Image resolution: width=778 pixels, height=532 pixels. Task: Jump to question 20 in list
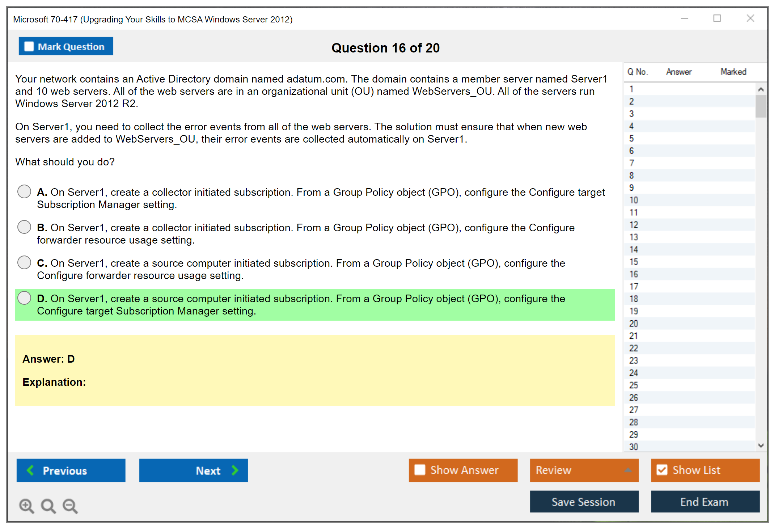tap(634, 324)
